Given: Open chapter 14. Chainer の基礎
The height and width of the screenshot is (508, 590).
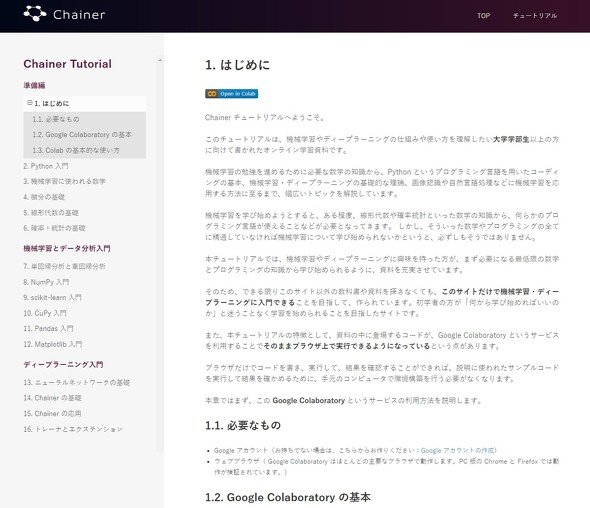Looking at the screenshot, I should 52,398.
